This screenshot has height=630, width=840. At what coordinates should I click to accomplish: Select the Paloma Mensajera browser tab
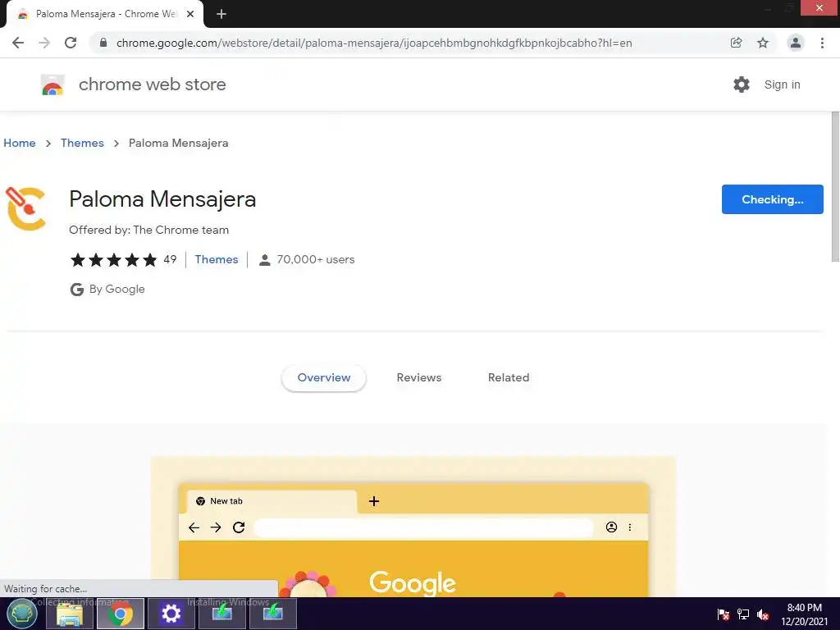[105, 15]
